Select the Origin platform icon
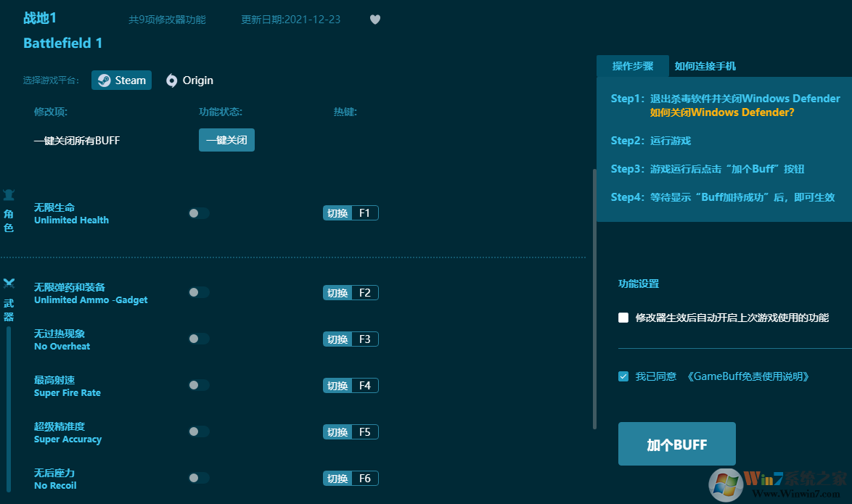Screen dimensions: 852x504 coord(172,80)
